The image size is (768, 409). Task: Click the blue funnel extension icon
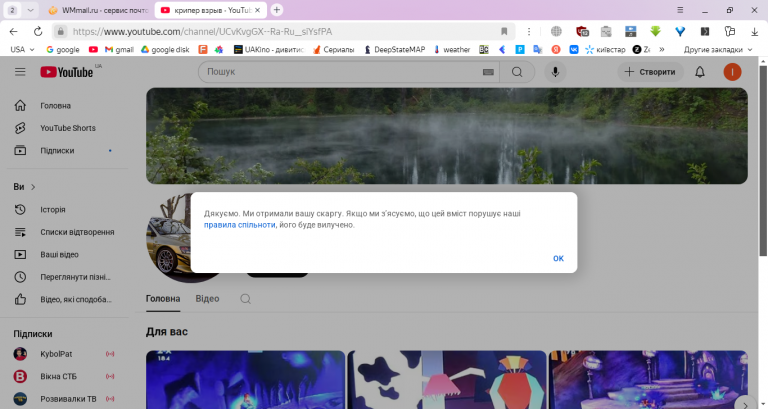pyautogui.click(x=680, y=31)
